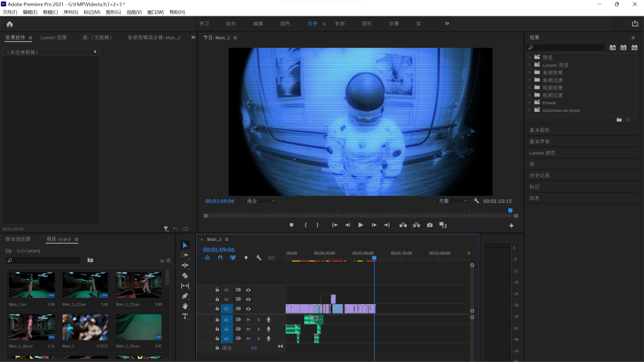The width and height of the screenshot is (644, 362).
Task: Pick the Ripple Edit tool
Action: coord(185,265)
